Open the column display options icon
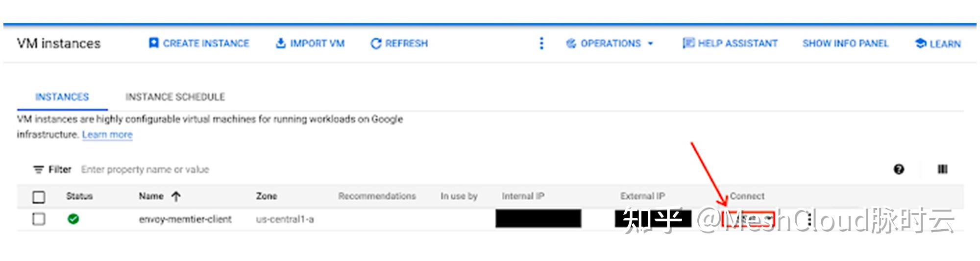 942,169
